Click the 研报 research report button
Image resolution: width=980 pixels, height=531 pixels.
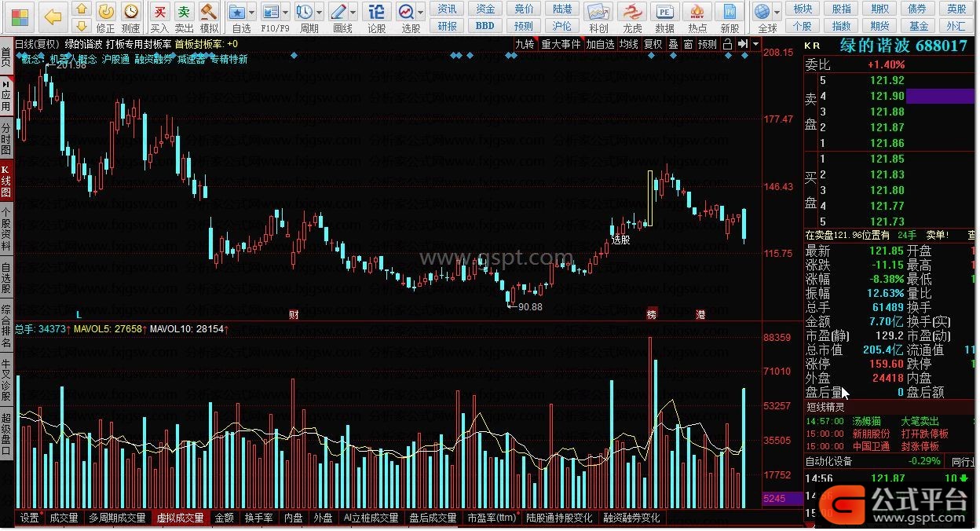[448, 25]
